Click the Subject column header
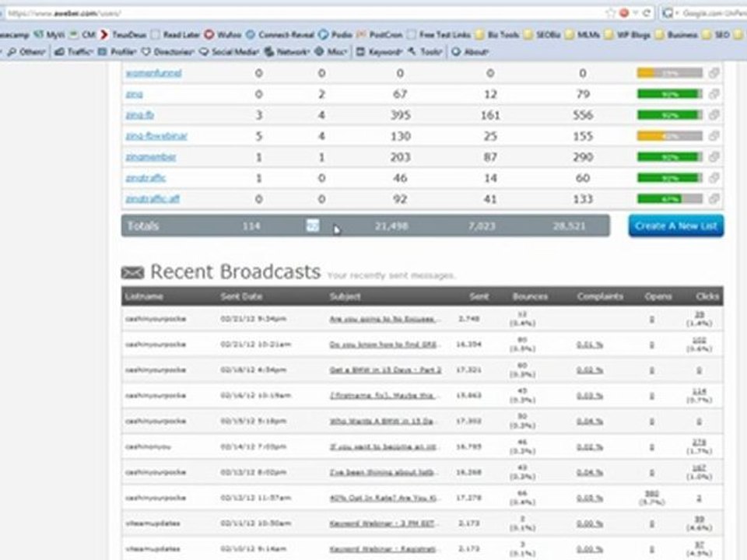 point(345,296)
